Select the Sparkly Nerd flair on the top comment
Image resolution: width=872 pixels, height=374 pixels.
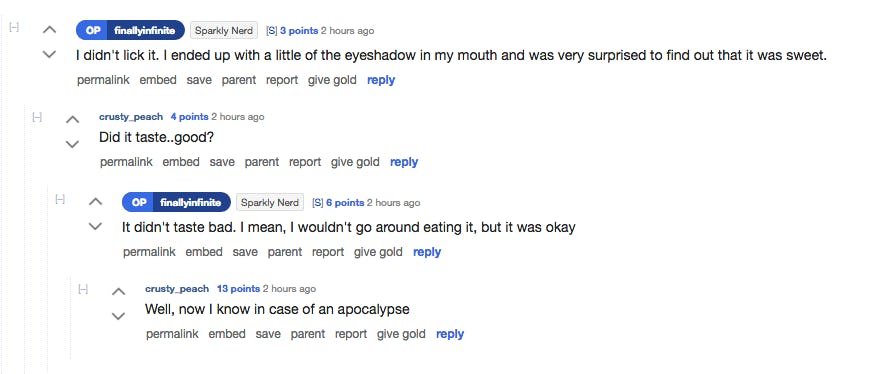(x=224, y=31)
